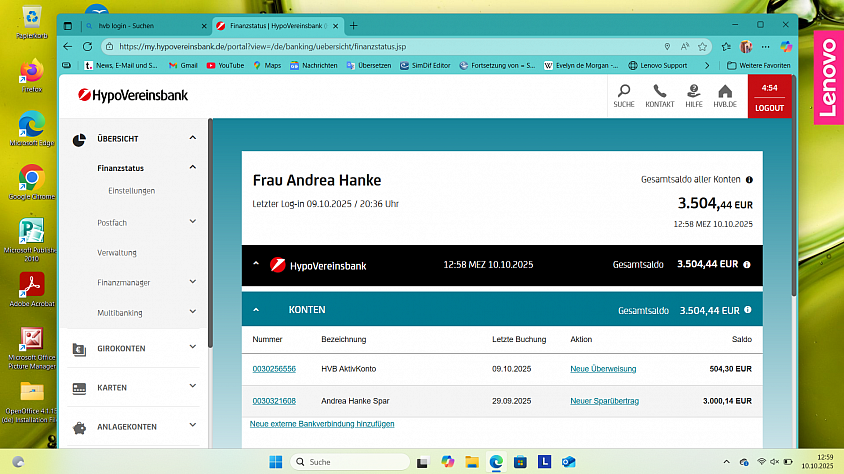Image resolution: width=844 pixels, height=474 pixels.
Task: Open Microsoft Store from the taskbar
Action: (x=520, y=462)
